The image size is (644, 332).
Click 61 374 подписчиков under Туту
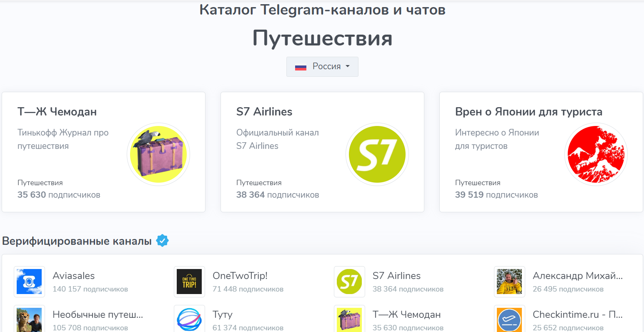click(x=248, y=328)
